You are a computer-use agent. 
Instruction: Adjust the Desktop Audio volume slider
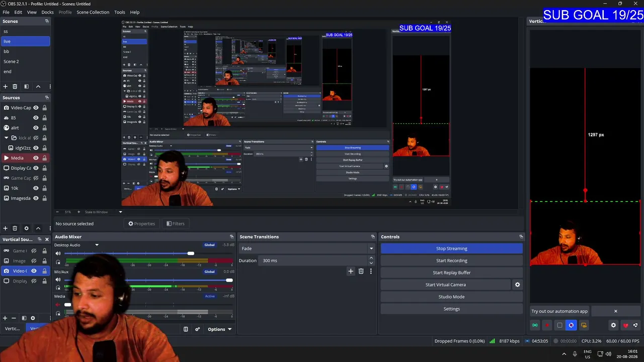click(191, 253)
